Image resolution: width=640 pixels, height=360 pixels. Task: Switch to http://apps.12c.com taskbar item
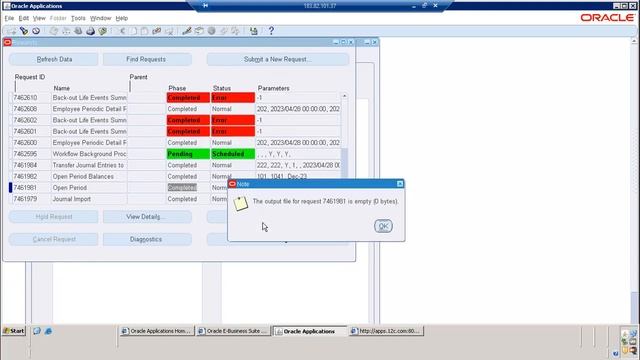click(386, 331)
